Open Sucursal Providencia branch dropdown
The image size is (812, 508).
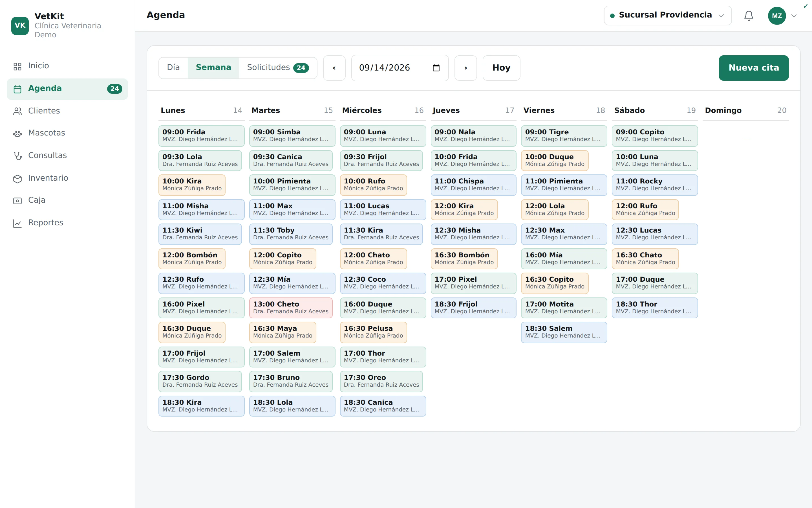click(667, 16)
